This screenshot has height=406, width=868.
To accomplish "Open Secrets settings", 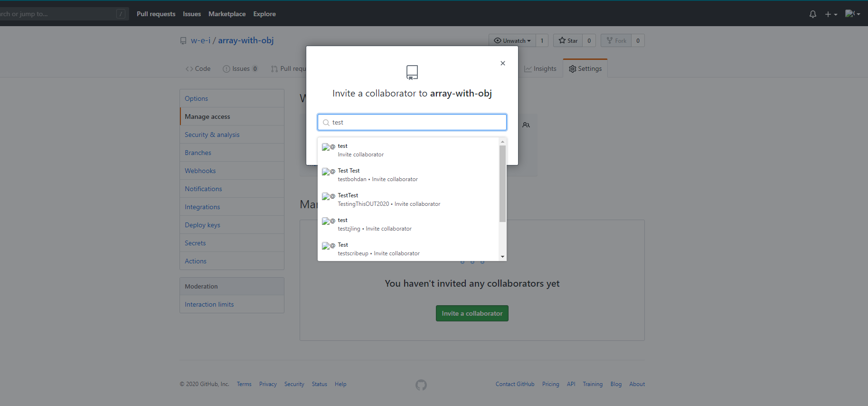I will click(x=232, y=243).
